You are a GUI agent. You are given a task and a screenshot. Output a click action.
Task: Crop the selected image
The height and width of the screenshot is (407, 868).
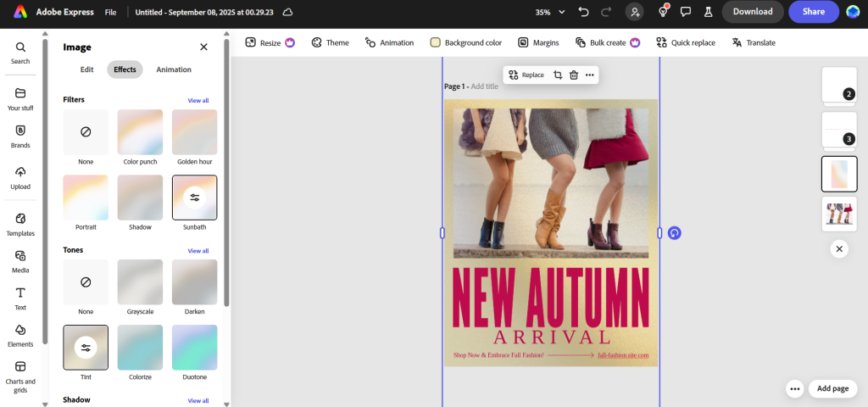(558, 75)
